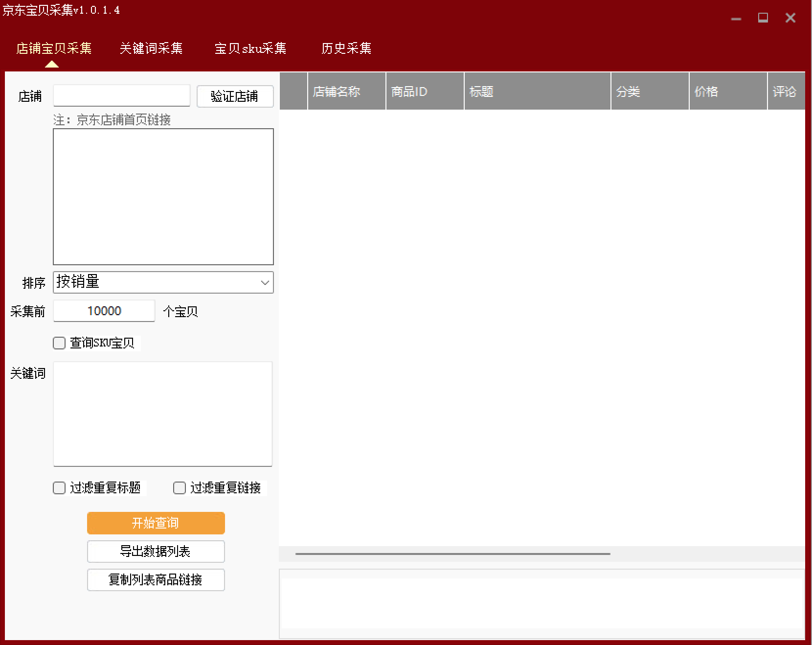Click the 标题 column header
Viewport: 812px width, 645px height.
(x=538, y=92)
